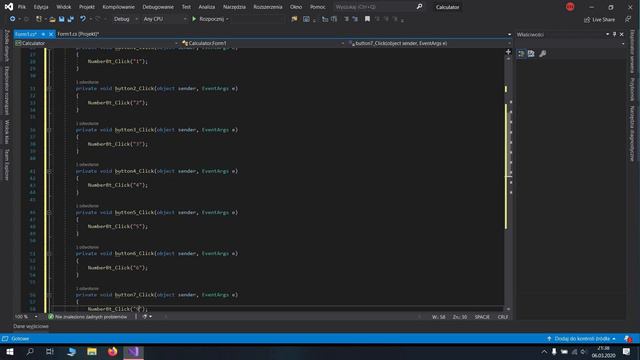
Task: Click the find in files toolbar icon
Action: [x=294, y=19]
